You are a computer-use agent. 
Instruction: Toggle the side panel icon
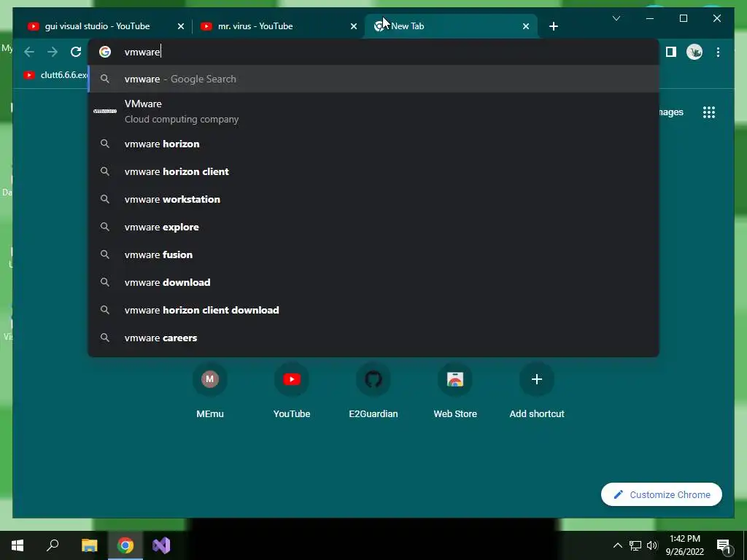coord(671,52)
